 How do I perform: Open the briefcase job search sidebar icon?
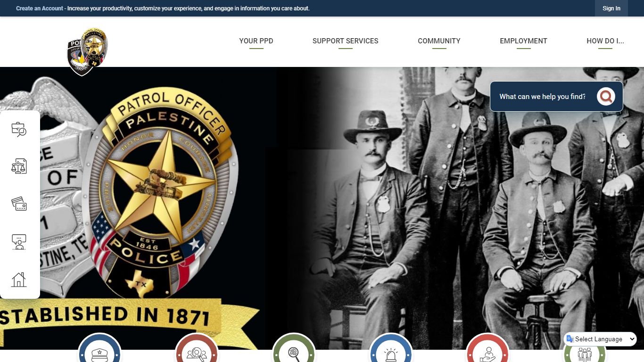19,129
